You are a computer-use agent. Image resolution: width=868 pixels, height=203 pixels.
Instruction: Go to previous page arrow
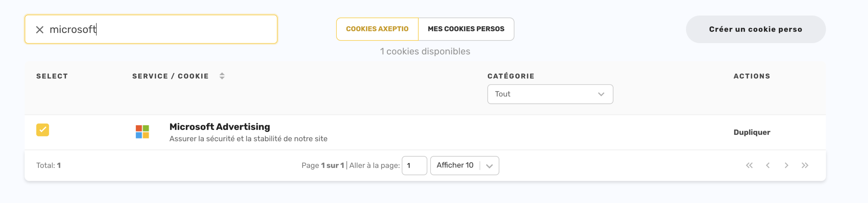768,165
